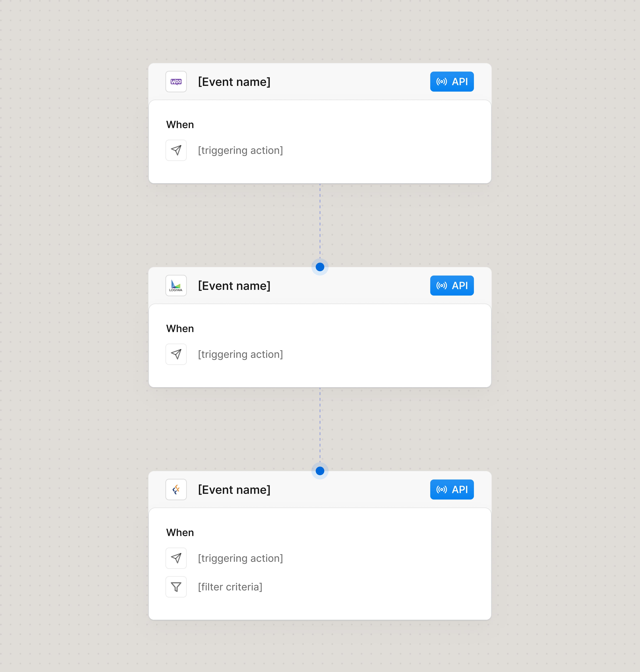Click the paper-plane triggering action icon on first card
Screen dimensions: 640x672
[176, 150]
